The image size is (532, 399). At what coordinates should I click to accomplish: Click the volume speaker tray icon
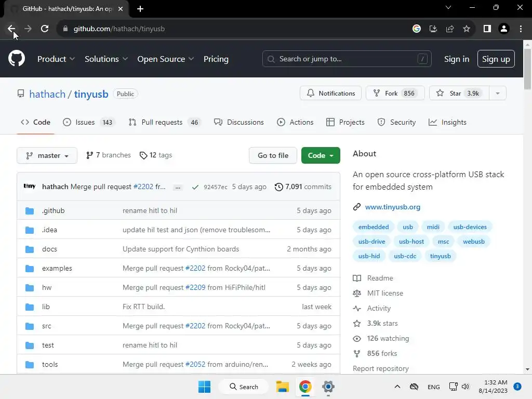click(465, 387)
